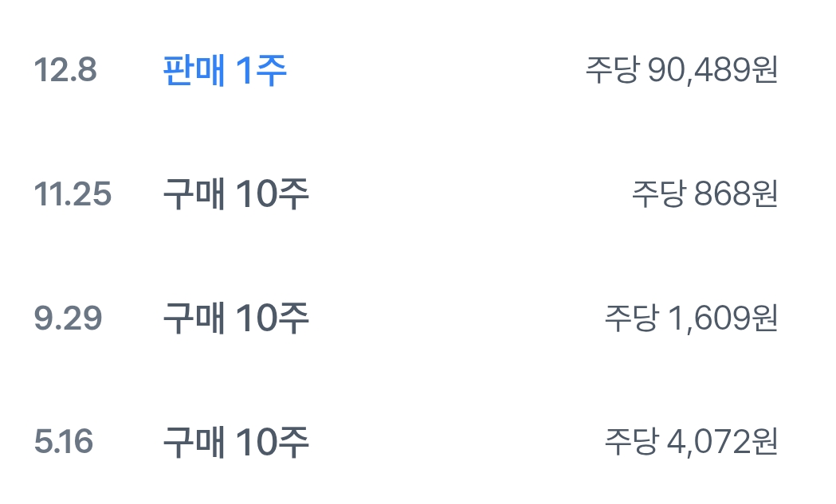Click the 5.16 date entry

64,442
